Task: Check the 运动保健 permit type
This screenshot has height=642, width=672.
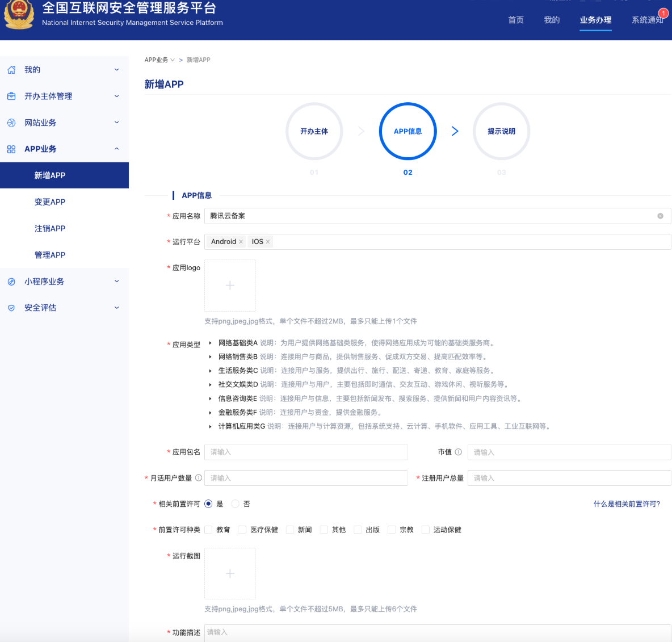Action: click(x=426, y=530)
